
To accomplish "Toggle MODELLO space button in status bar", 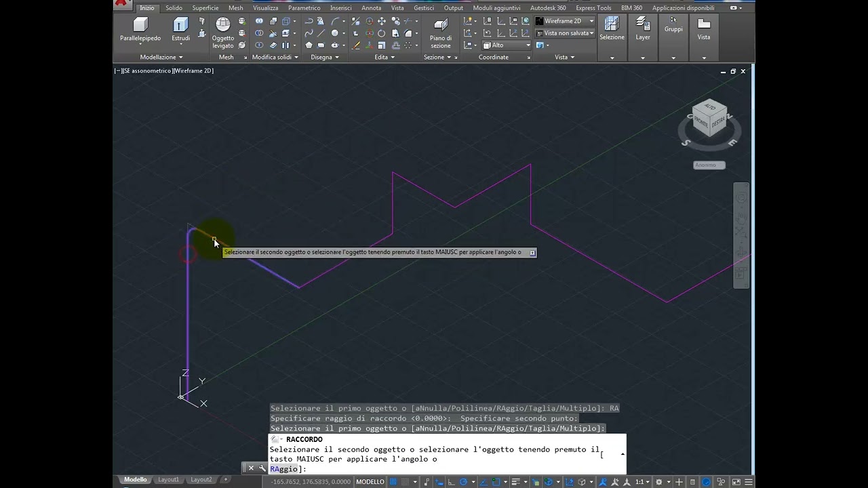I will pos(370,482).
